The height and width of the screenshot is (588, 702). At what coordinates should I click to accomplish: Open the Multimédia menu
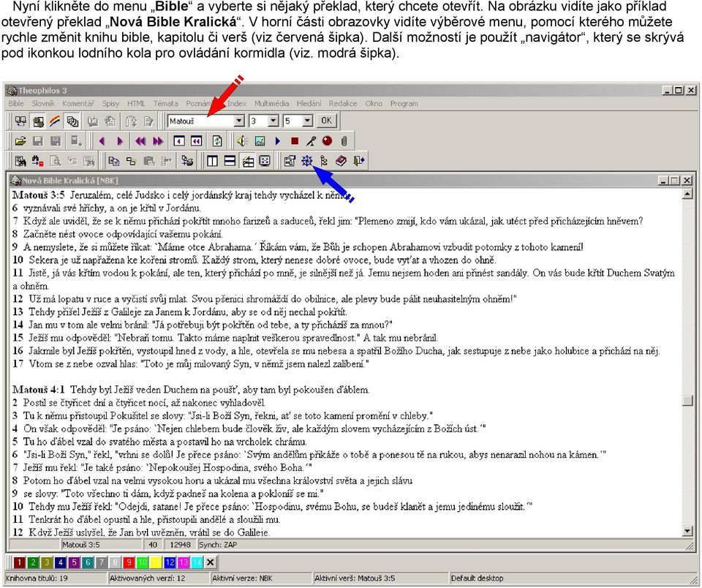click(272, 103)
